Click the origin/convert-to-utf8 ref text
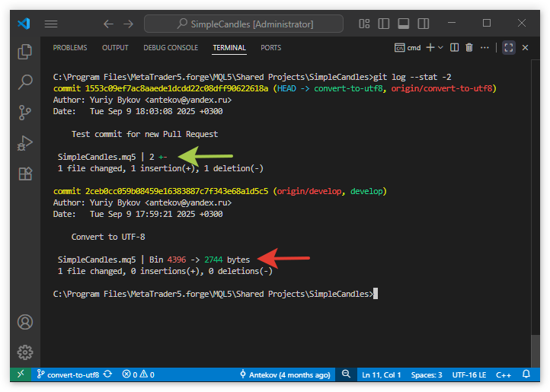The height and width of the screenshot is (392, 550). (x=442, y=89)
